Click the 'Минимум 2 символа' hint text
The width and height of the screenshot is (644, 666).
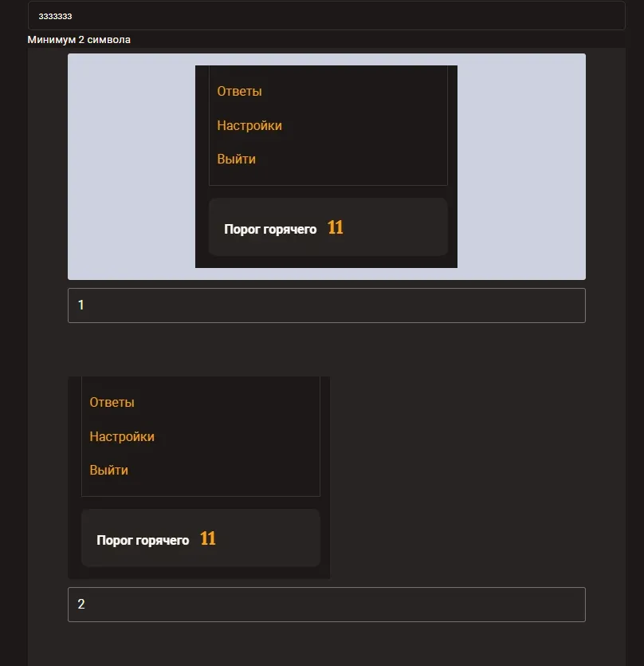pyautogui.click(x=79, y=40)
